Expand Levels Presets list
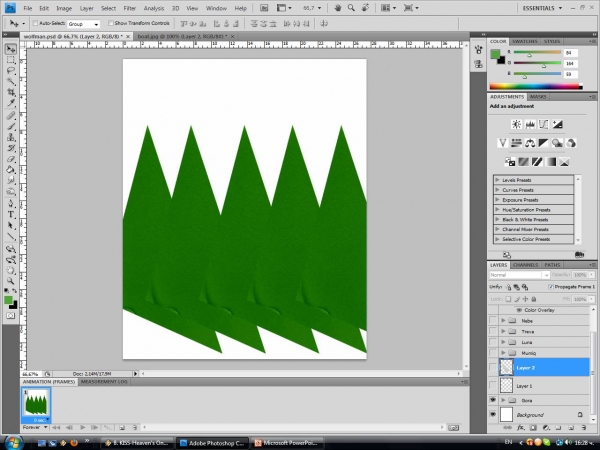The width and height of the screenshot is (600, 450). [x=497, y=180]
